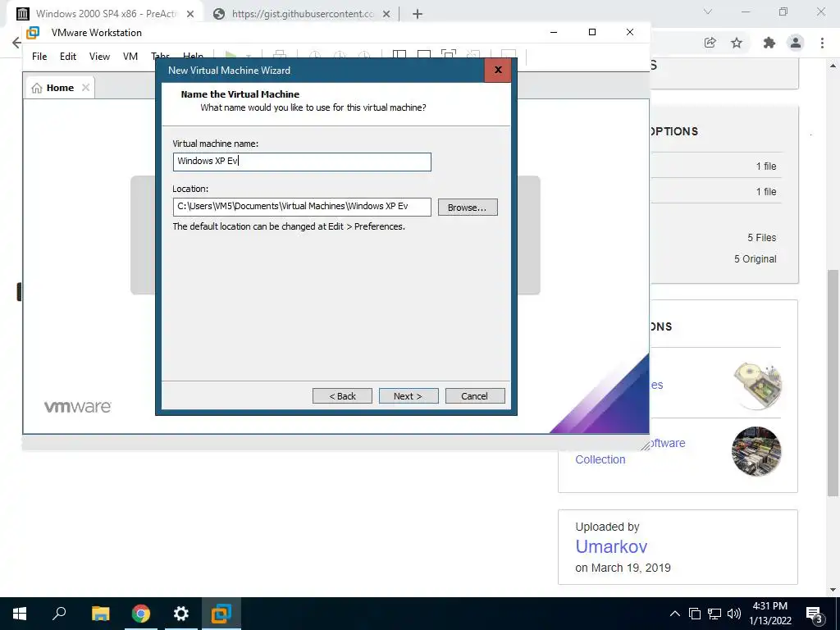Close the New Virtual Machine Wizard dialog
Image resolution: width=840 pixels, height=630 pixels.
498,70
